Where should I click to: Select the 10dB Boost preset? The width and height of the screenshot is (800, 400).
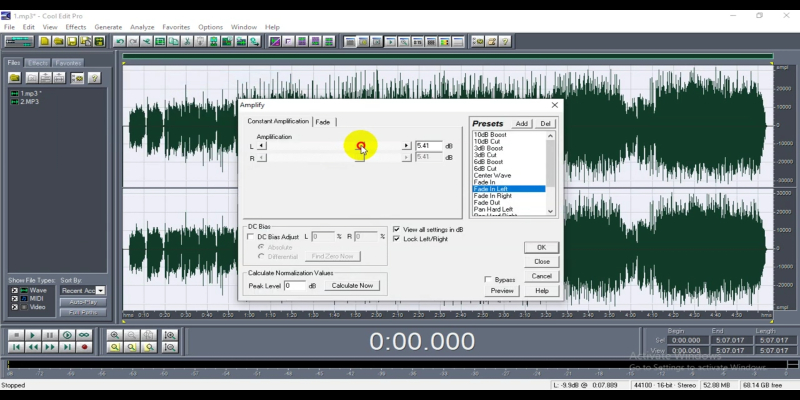click(x=490, y=134)
